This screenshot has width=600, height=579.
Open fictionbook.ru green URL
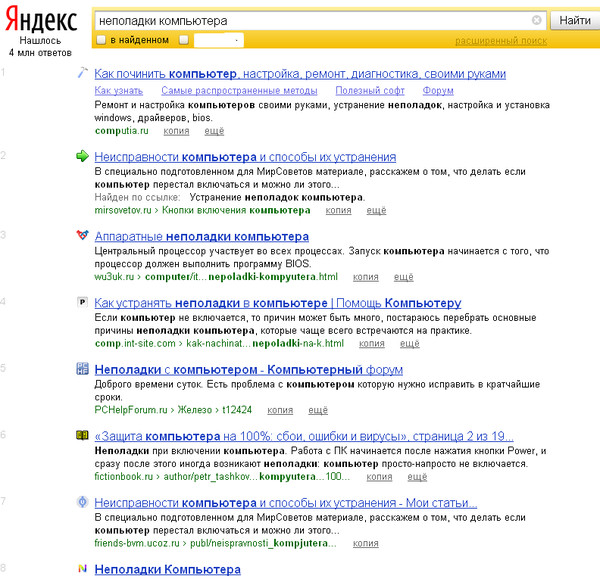pos(124,476)
